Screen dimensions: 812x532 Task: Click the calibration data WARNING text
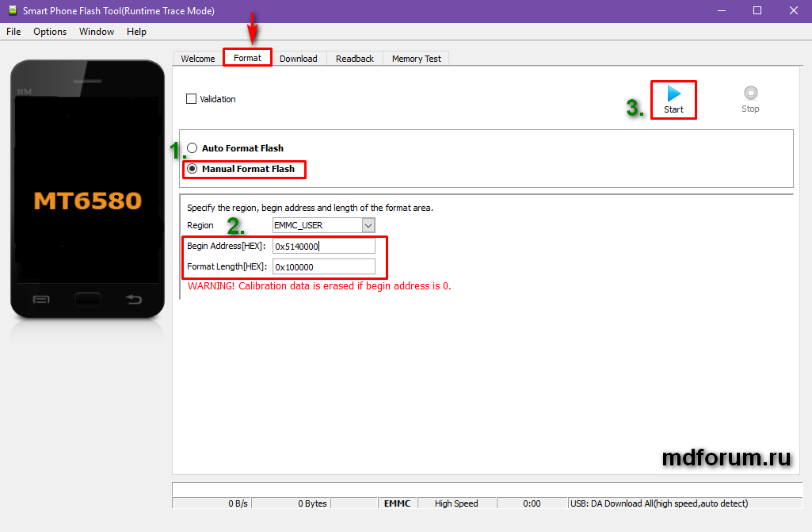point(319,286)
